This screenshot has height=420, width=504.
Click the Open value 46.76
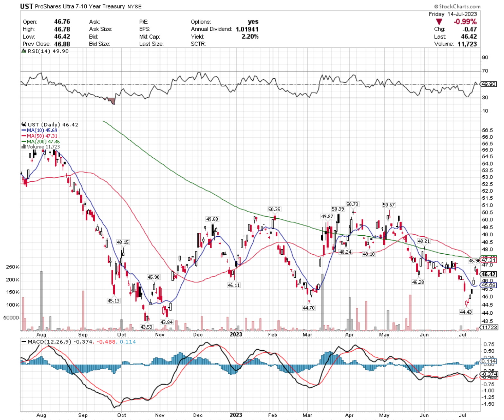point(62,22)
